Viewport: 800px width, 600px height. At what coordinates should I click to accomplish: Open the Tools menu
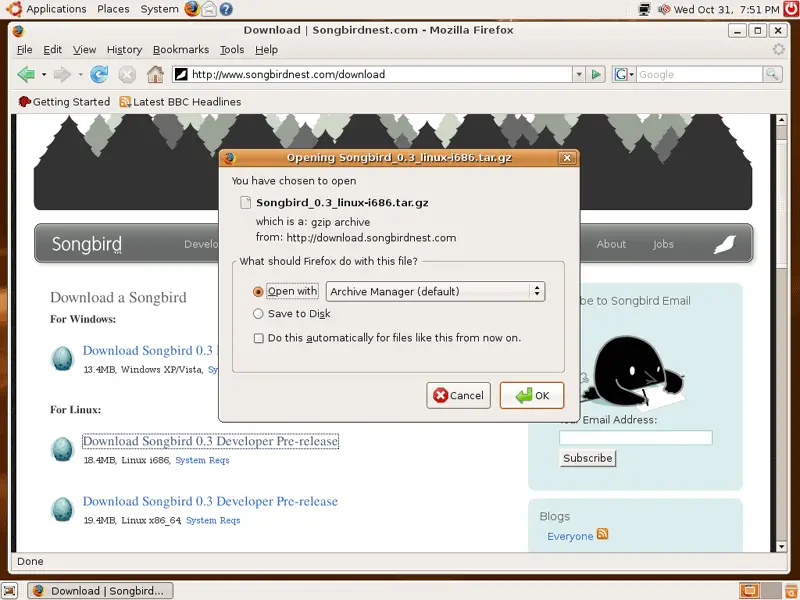[x=232, y=49]
